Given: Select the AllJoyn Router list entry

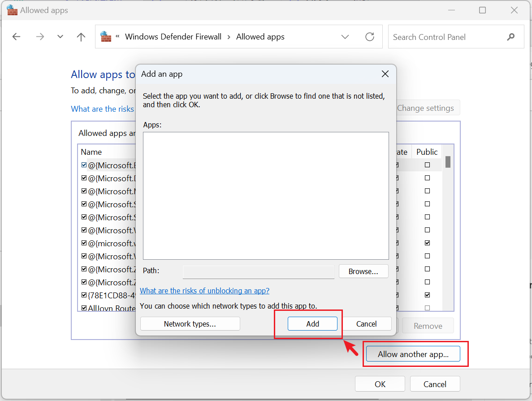Looking at the screenshot, I should pos(112,308).
